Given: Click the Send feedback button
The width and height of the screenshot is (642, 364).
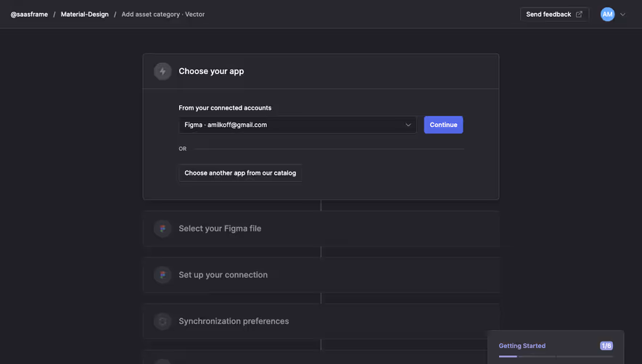Looking at the screenshot, I should [554, 15].
